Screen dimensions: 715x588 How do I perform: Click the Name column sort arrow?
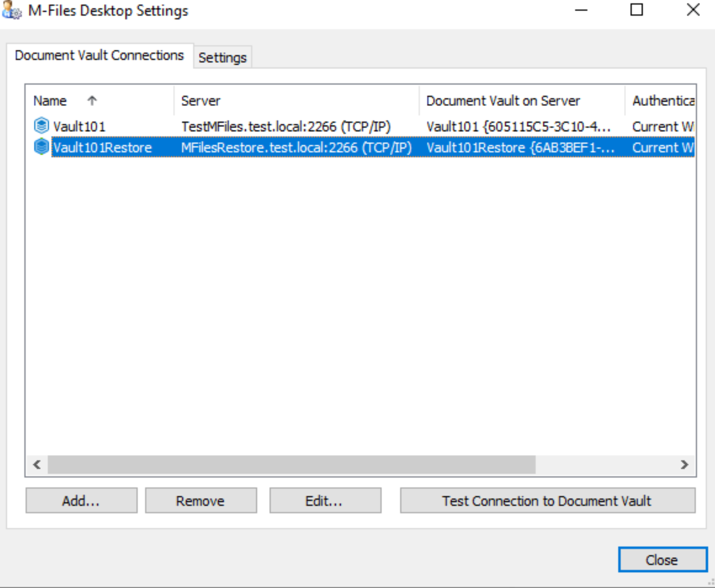[x=92, y=100]
